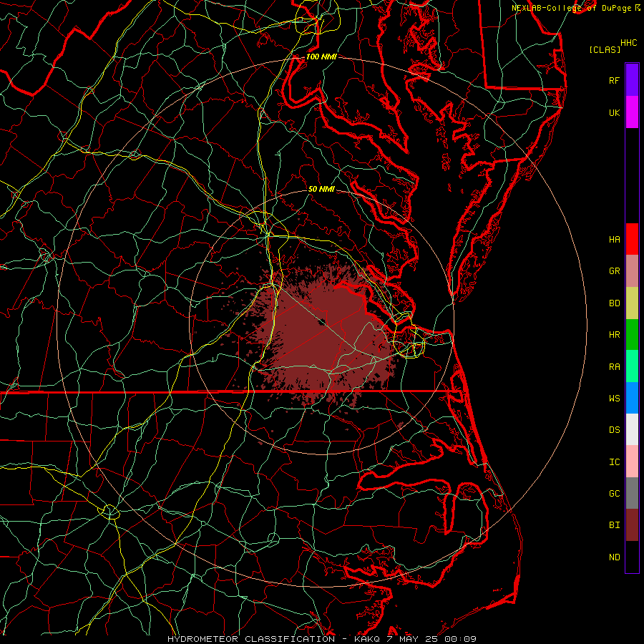Click the DS white legend swatch

coord(632,429)
